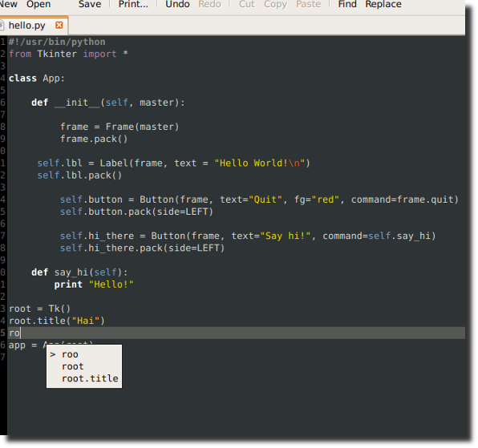Click the 'print "Hello!"' line
Viewport: 478px width, 448px height.
(x=94, y=285)
